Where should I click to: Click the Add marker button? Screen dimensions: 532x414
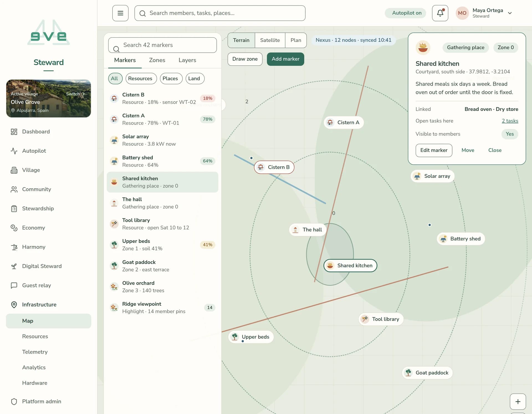(285, 59)
